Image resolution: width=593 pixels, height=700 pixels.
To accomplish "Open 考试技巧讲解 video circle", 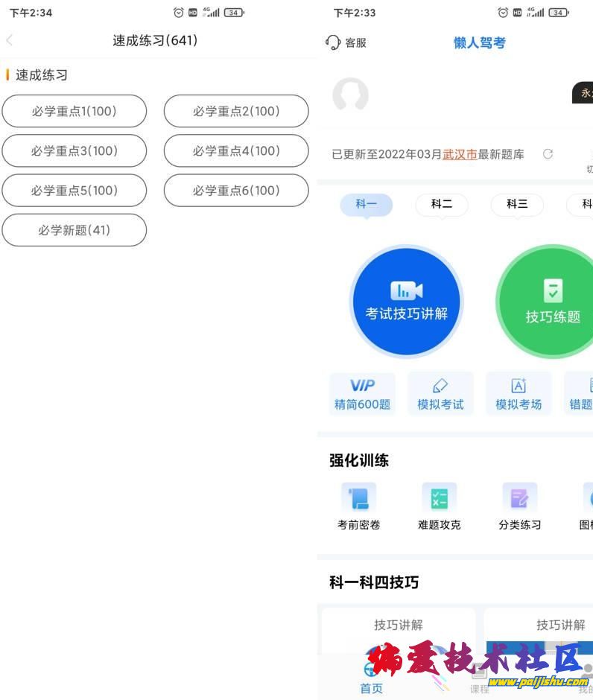I will (406, 301).
